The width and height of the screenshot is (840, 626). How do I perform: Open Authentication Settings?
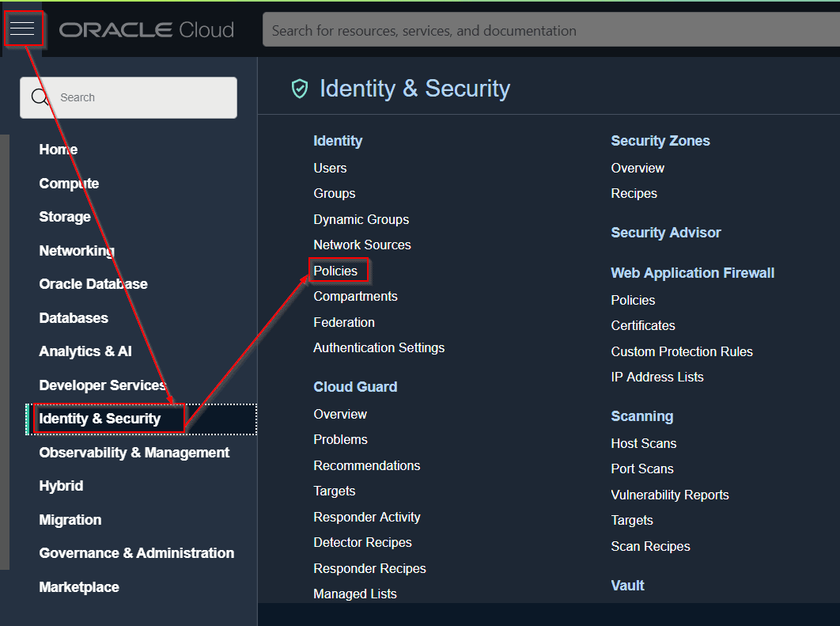379,347
